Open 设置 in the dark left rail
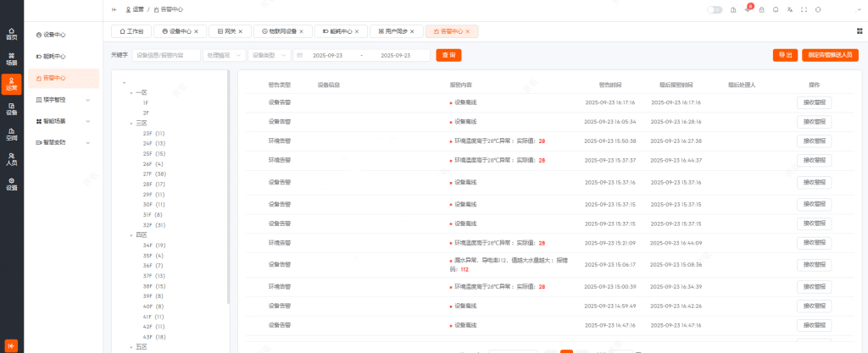Image resolution: width=868 pixels, height=353 pixels. click(x=12, y=184)
